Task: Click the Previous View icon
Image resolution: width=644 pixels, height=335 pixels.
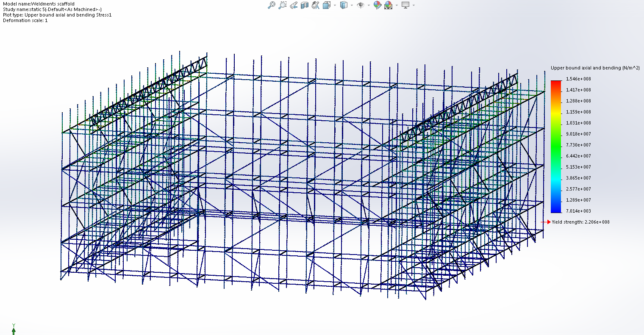Action: pos(294,5)
